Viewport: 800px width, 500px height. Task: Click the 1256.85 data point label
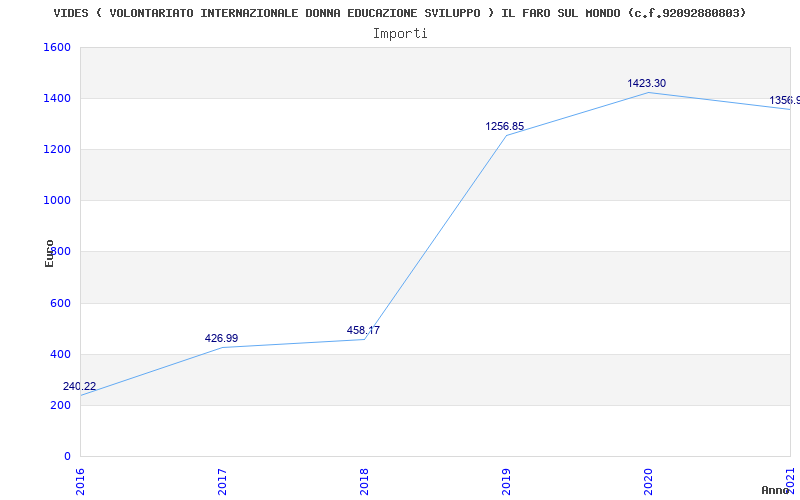pyautogui.click(x=505, y=126)
